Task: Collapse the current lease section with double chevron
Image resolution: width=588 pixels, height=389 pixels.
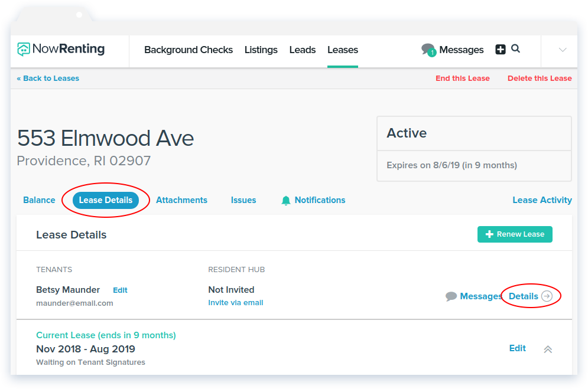Action: tap(548, 349)
